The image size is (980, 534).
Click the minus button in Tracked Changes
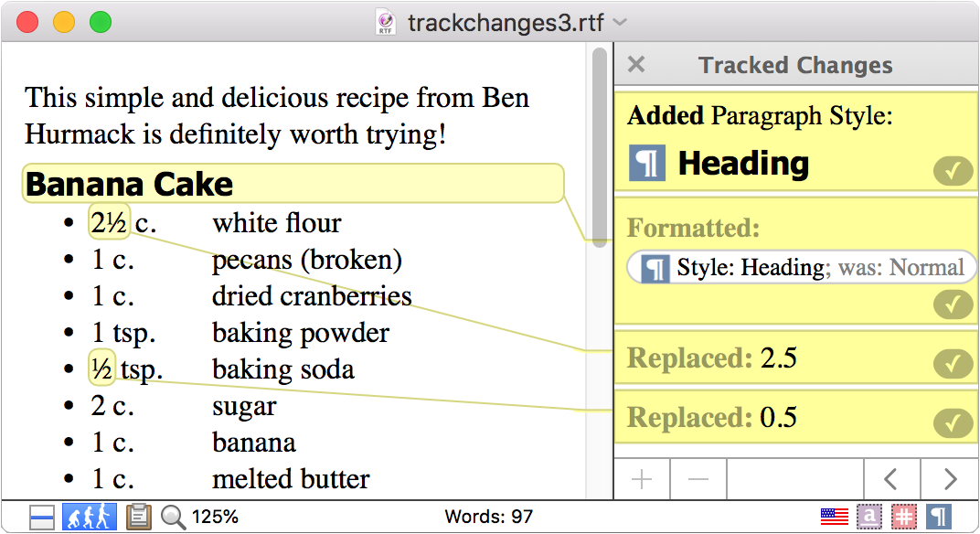click(698, 479)
